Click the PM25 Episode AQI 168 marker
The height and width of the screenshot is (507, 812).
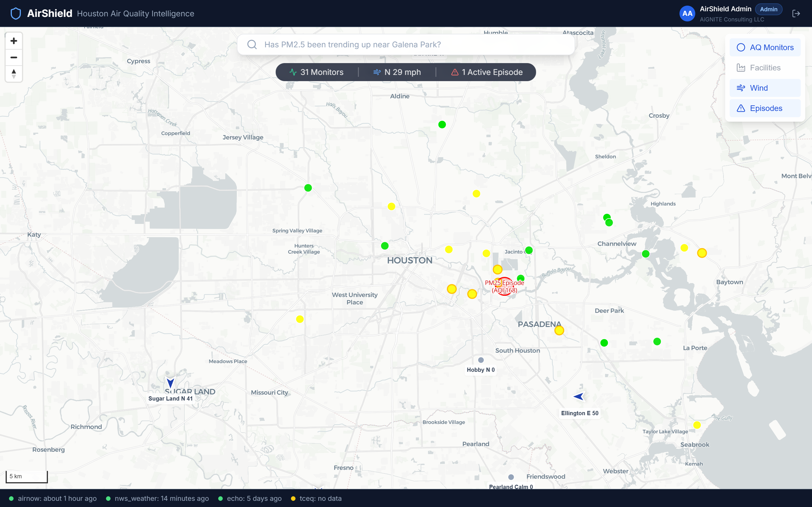(505, 286)
